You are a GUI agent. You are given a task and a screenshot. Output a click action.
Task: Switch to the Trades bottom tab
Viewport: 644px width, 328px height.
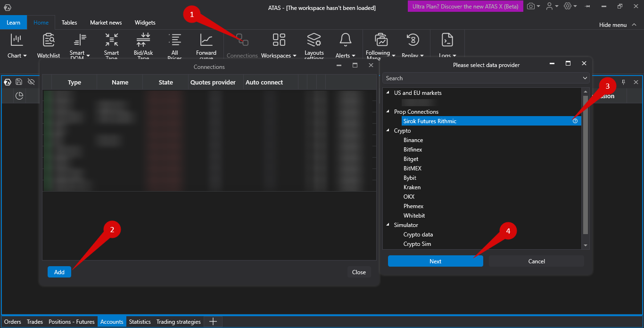[x=35, y=322]
